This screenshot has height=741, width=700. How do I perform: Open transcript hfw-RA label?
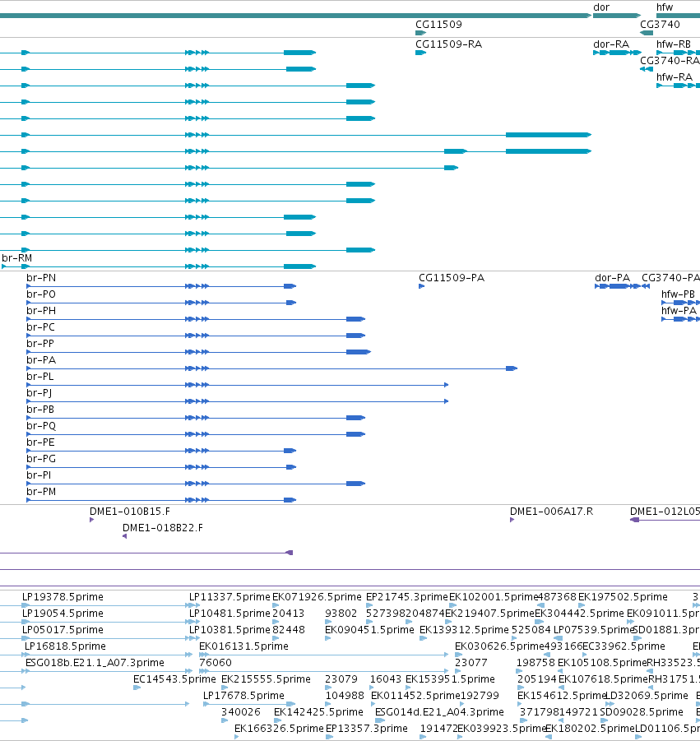[675, 77]
